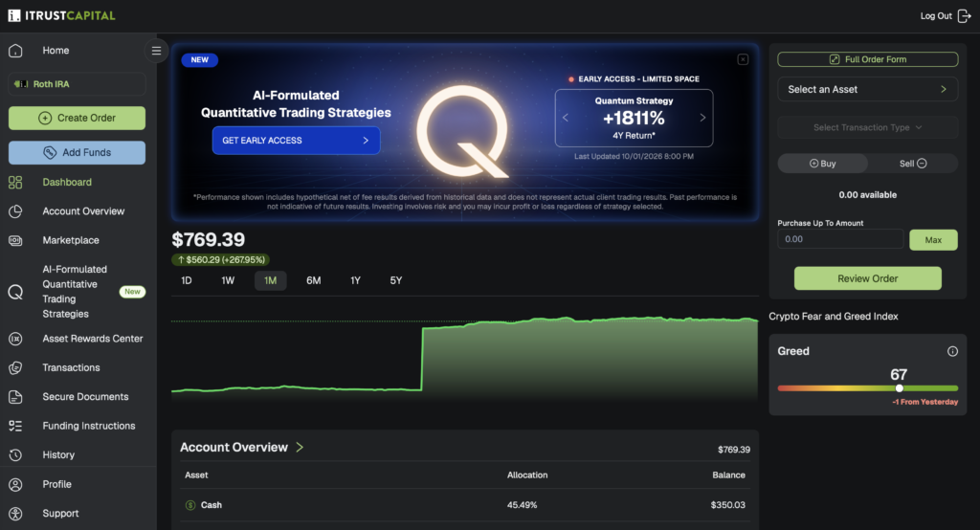Click the Account Overview heading
This screenshot has height=530, width=980.
pyautogui.click(x=234, y=448)
